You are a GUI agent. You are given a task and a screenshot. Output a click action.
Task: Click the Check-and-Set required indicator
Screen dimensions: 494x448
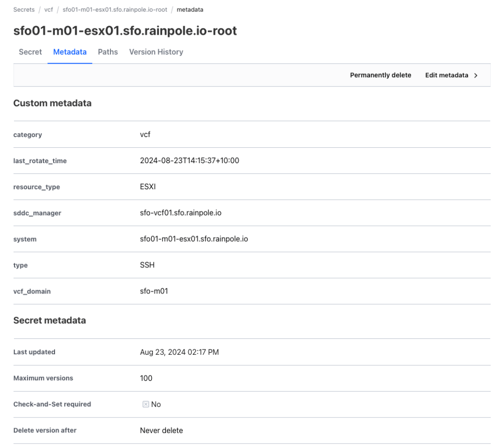click(x=151, y=404)
